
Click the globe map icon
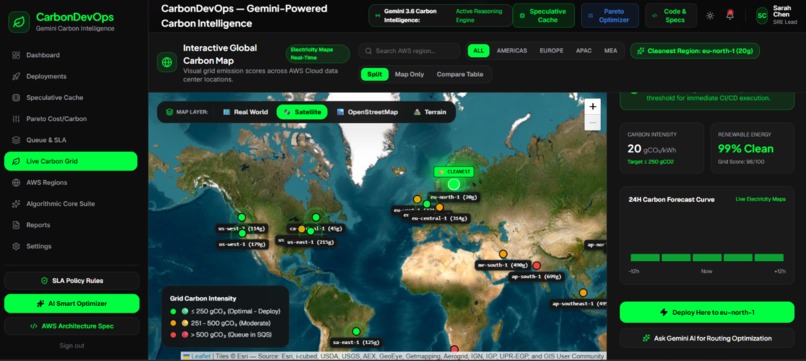pos(167,62)
